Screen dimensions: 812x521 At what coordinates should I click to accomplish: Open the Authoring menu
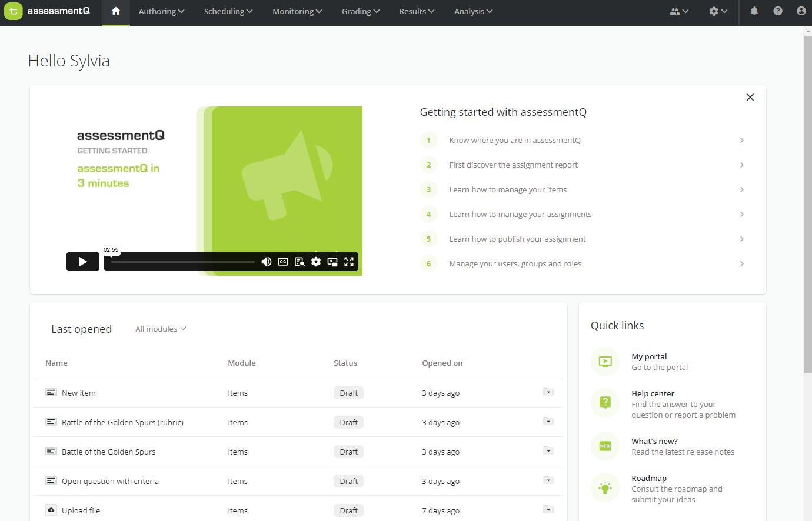(162, 11)
